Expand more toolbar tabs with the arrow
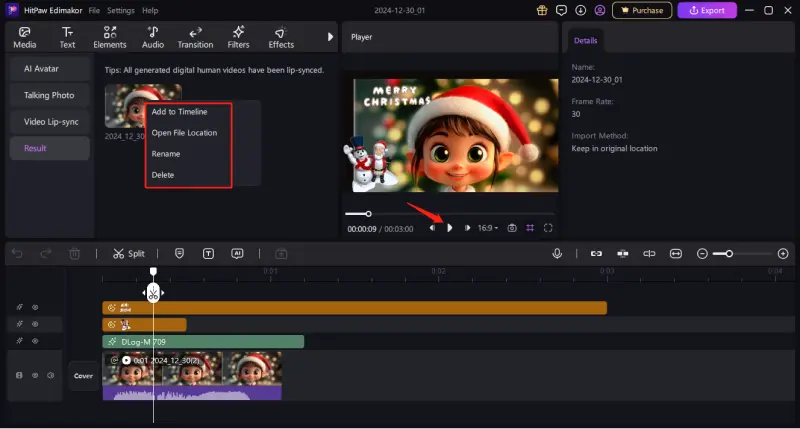800x429 pixels. point(330,37)
